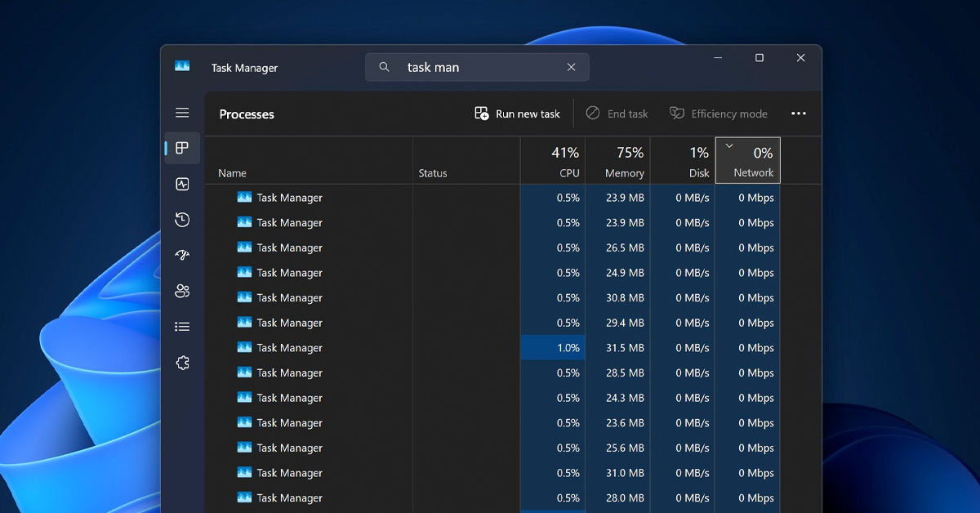Click the search magnifier icon
Image resolution: width=980 pixels, height=513 pixels.
tap(384, 66)
